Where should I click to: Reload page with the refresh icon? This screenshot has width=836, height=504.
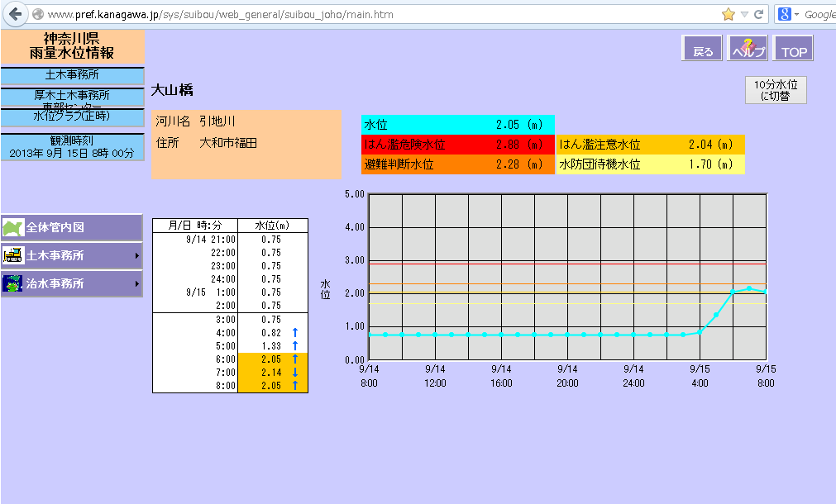(x=759, y=14)
